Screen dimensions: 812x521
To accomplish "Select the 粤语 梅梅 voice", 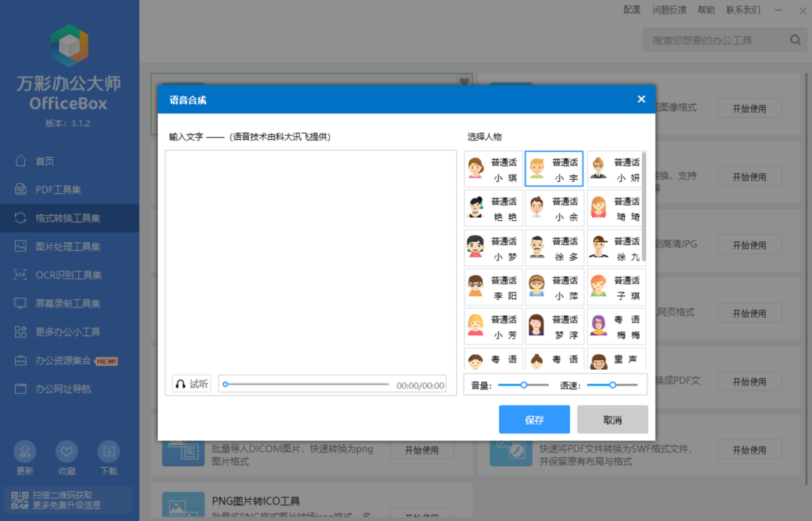I will click(617, 326).
